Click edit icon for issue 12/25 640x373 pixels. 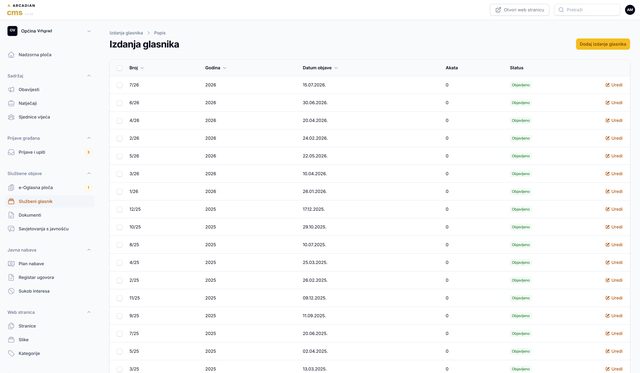point(607,209)
